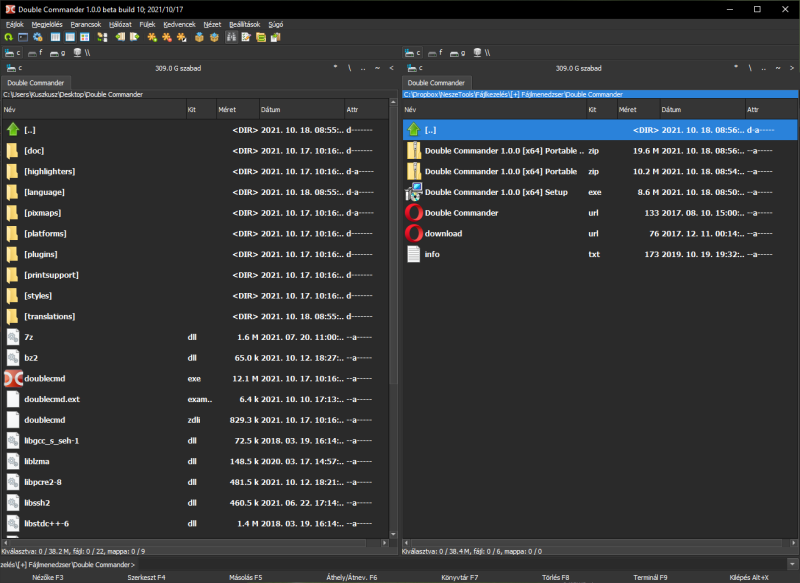Click Másolás F5 button
This screenshot has width=800, height=583.
point(245,577)
